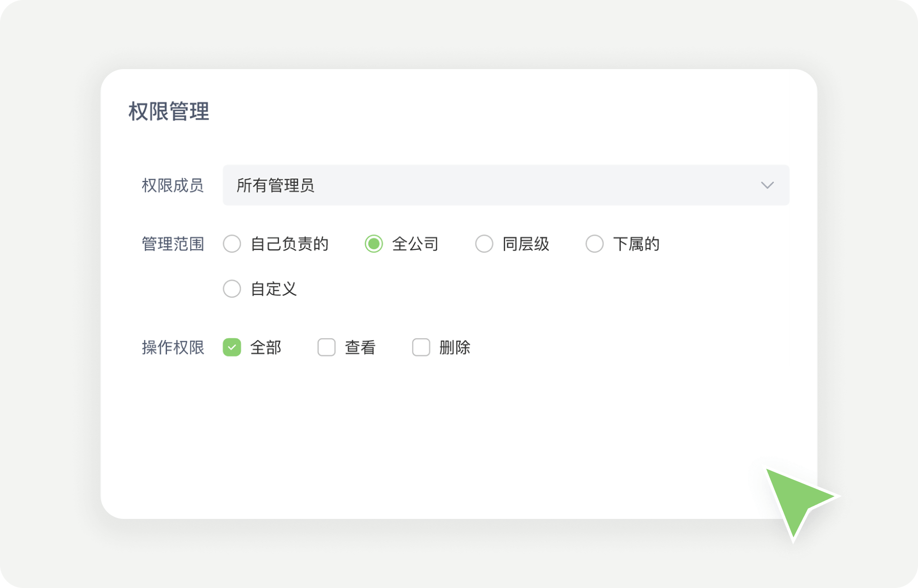Select the 下属的 radio option
This screenshot has width=918, height=588.
point(594,244)
